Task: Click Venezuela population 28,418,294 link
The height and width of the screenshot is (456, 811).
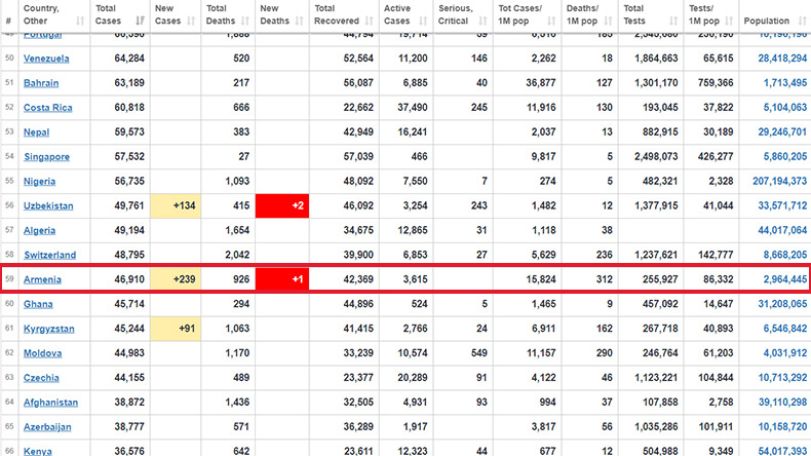Action: tap(782, 58)
